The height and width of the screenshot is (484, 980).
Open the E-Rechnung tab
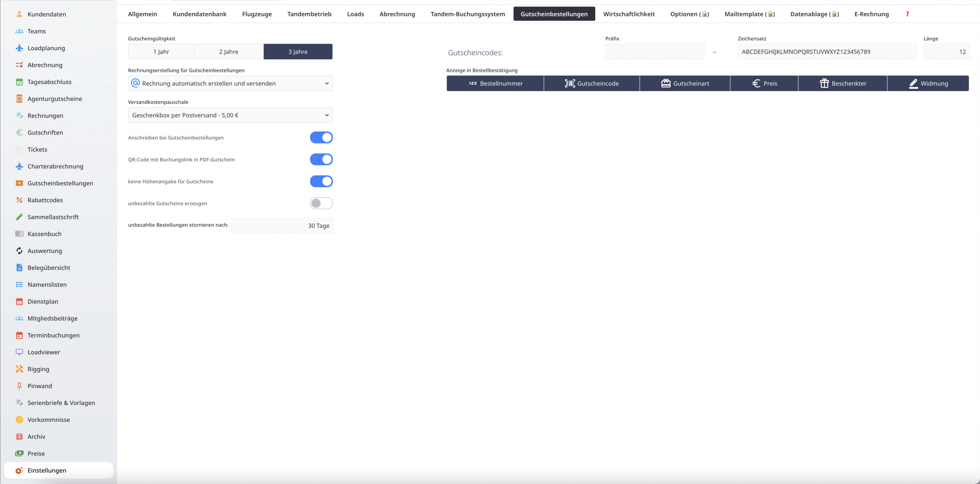click(x=871, y=14)
